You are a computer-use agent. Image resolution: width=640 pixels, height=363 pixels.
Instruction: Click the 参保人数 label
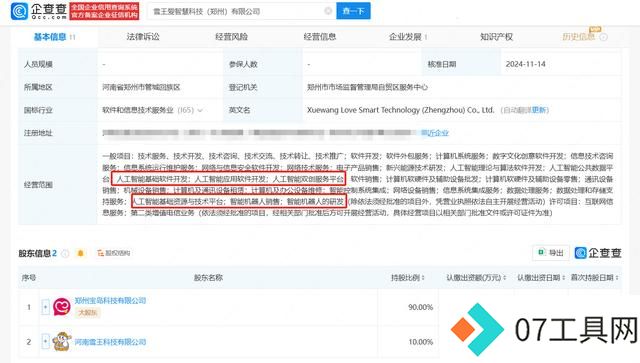[243, 64]
